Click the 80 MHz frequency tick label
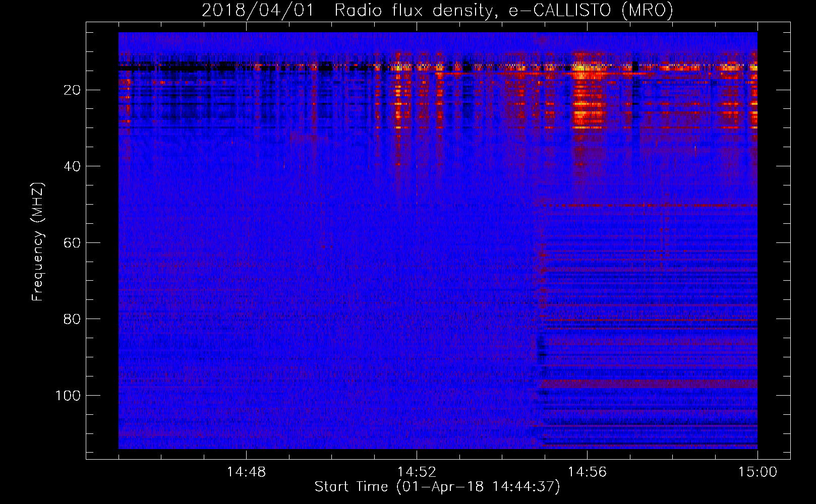Screen dimensions: 816x504 pyautogui.click(x=73, y=319)
